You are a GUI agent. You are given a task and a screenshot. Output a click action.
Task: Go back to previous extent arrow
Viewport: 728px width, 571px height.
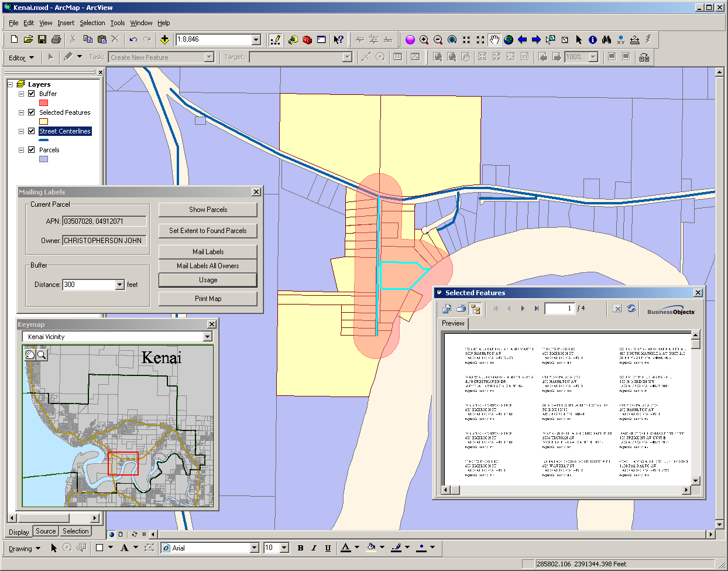pyautogui.click(x=523, y=39)
